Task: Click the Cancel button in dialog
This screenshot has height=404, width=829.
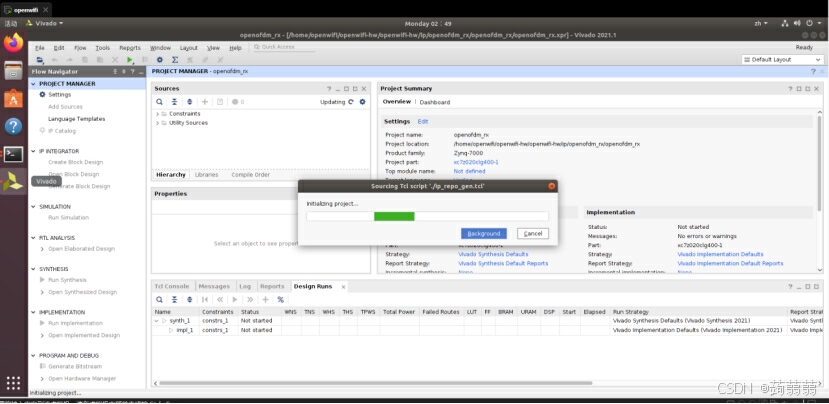Action: click(x=533, y=234)
